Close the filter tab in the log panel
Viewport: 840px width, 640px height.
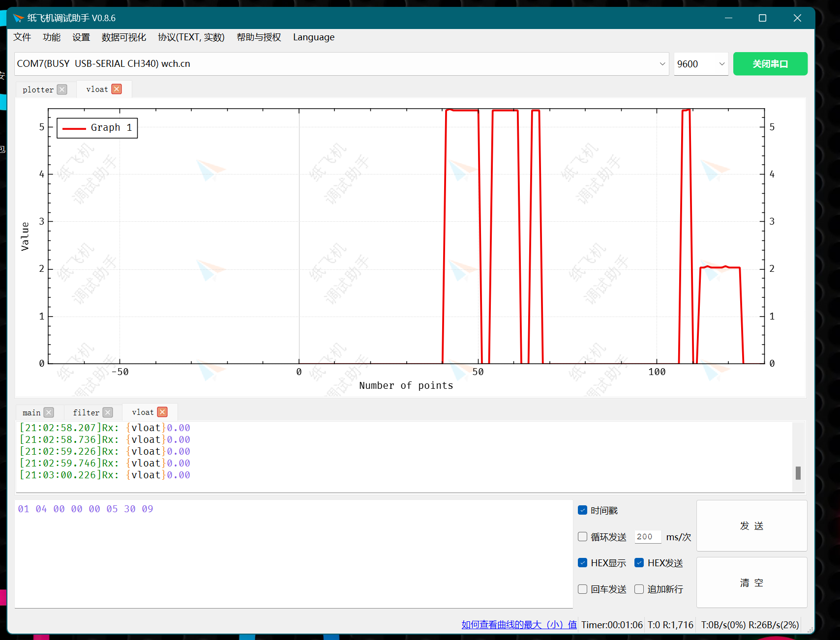(108, 412)
